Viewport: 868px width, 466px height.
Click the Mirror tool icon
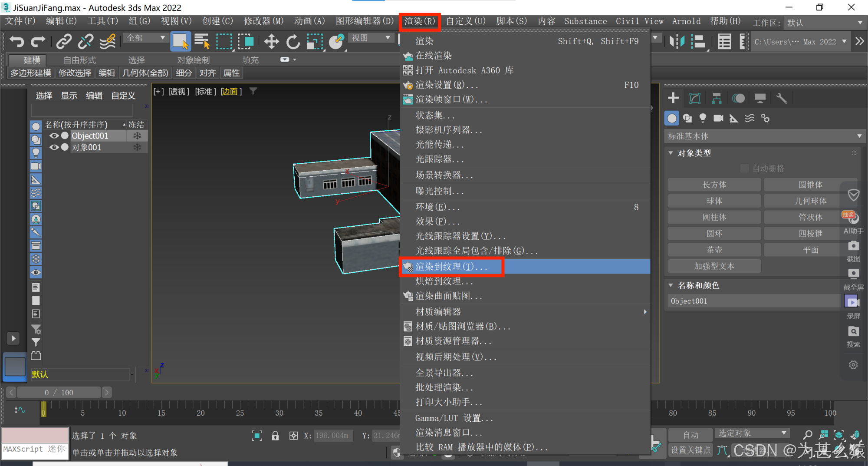tap(677, 42)
